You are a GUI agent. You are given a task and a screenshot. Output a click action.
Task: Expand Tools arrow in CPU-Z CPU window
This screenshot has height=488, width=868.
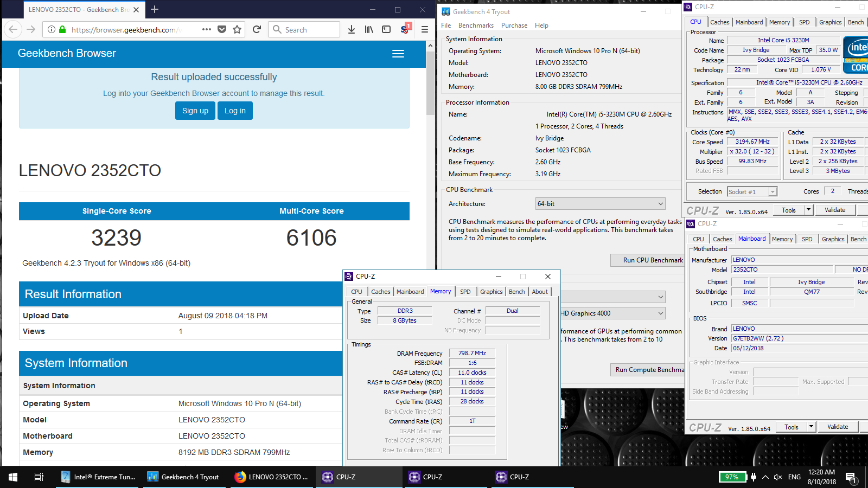[808, 210]
